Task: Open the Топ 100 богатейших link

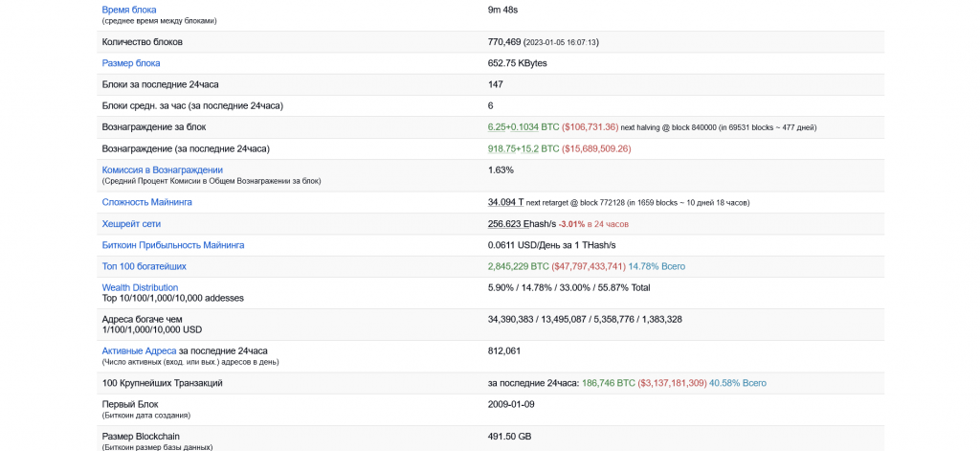Action: pyautogui.click(x=145, y=266)
